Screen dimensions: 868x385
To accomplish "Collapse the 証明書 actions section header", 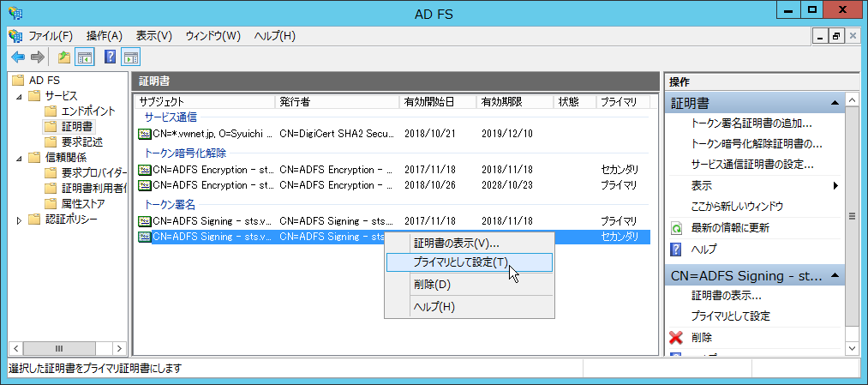I will 835,103.
